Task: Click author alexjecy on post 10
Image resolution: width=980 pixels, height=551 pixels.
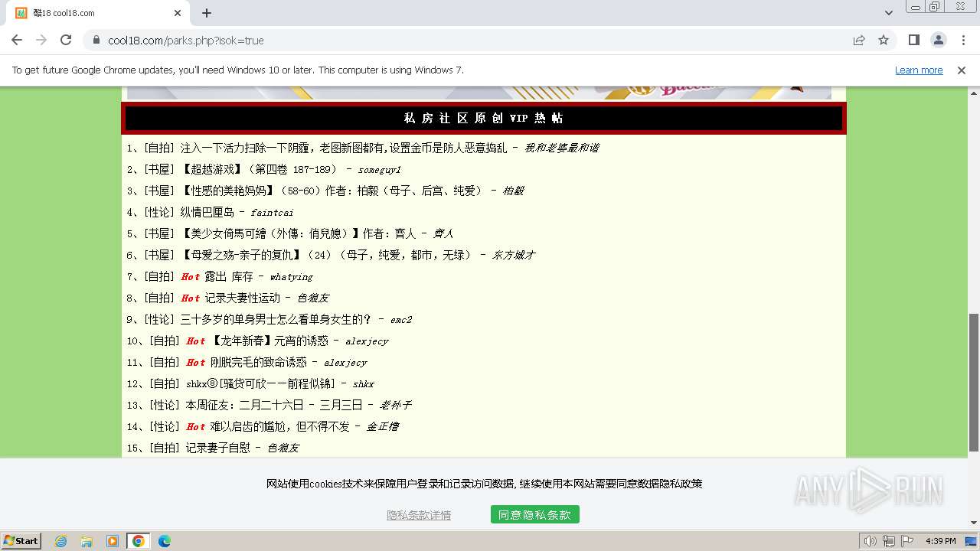Action: point(367,341)
